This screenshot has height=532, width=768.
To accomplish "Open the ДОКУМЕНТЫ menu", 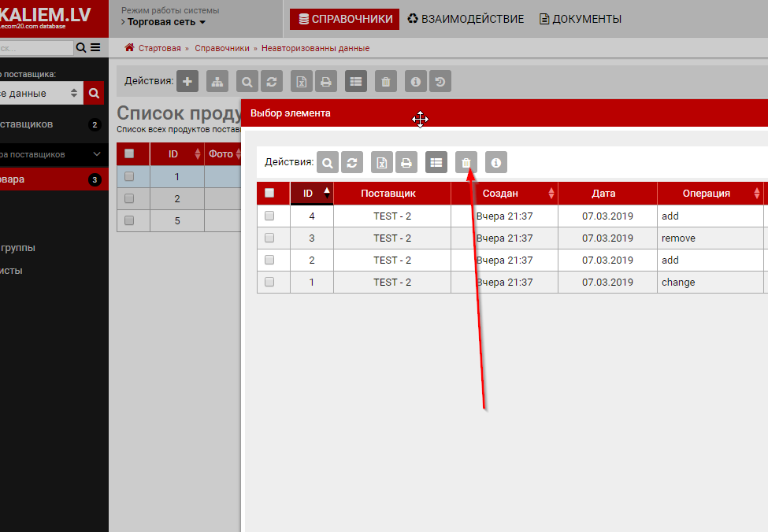I will [580, 19].
